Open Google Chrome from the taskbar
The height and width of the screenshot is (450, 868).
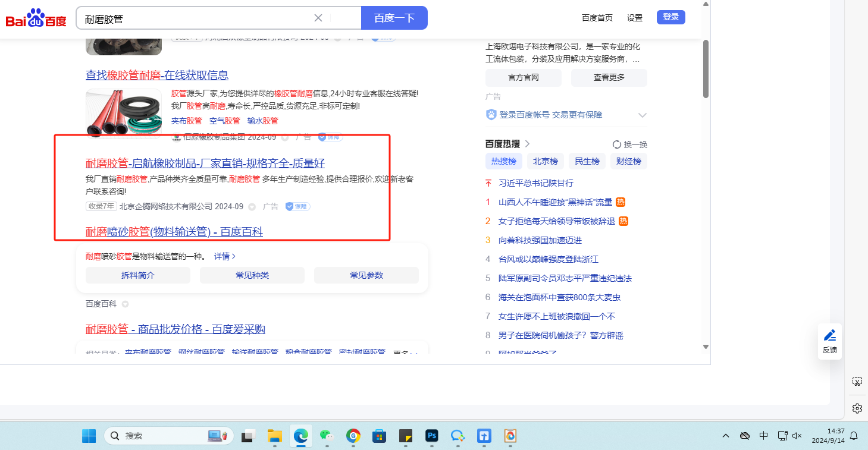[353, 436]
